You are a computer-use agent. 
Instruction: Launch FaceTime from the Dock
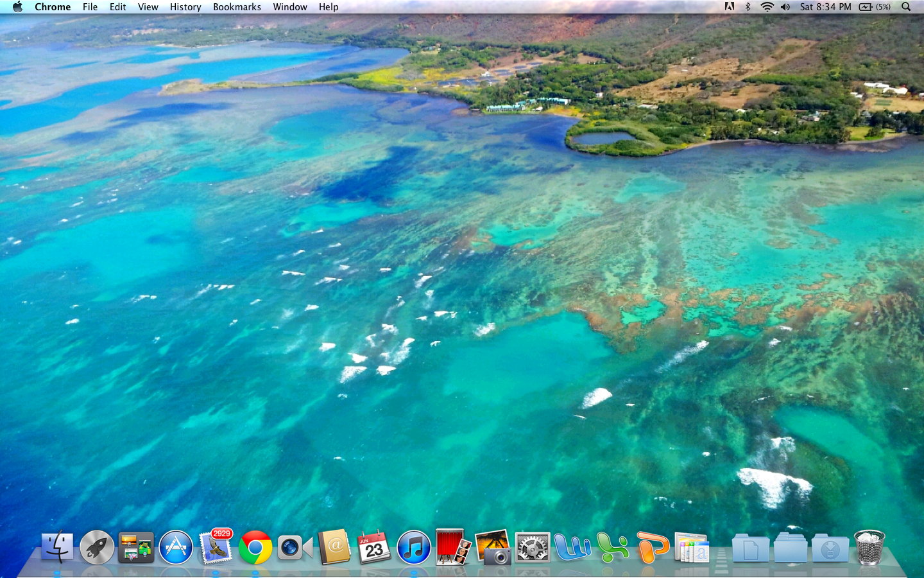pyautogui.click(x=295, y=547)
